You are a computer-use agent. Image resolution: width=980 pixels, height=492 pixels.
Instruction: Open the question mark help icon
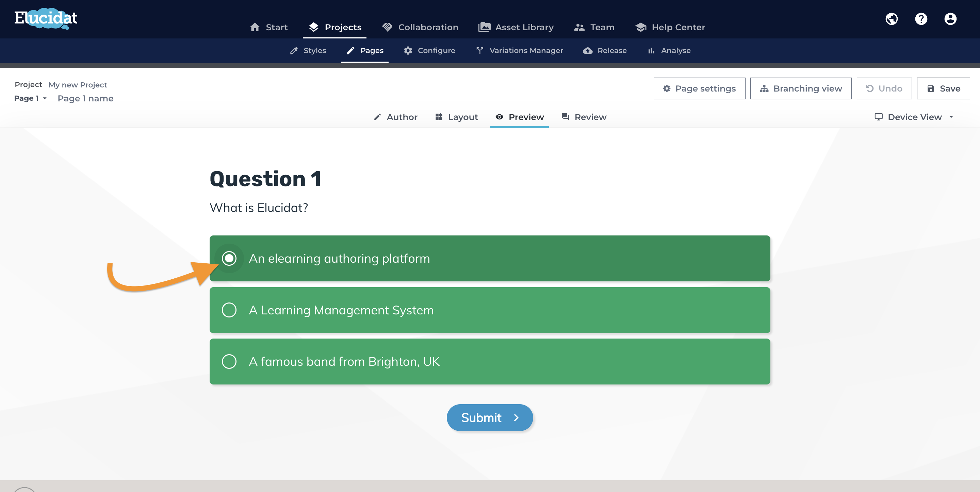pos(921,19)
